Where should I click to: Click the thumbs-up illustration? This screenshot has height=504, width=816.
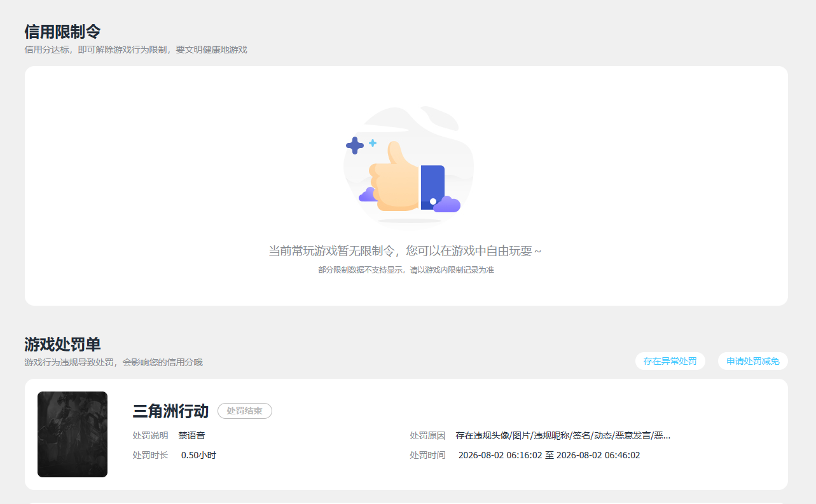tap(408, 165)
